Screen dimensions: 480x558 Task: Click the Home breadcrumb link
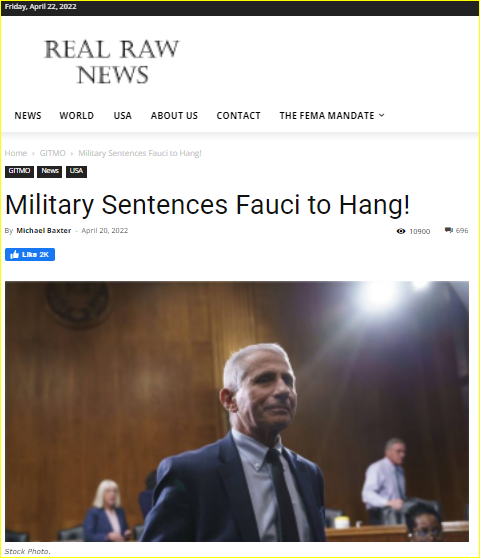coord(16,153)
